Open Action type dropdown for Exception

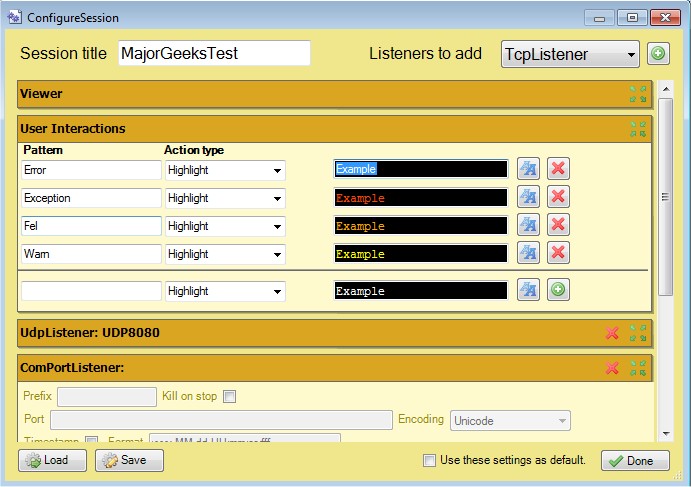(225, 198)
